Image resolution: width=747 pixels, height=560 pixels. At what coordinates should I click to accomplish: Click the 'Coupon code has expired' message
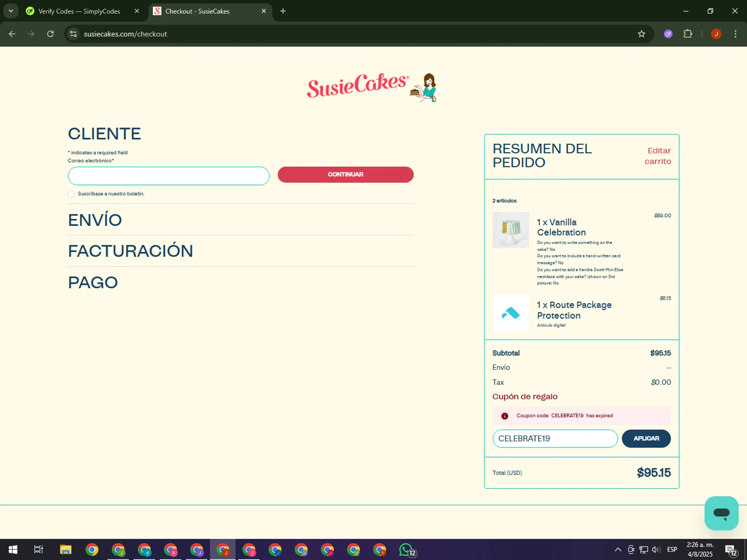(x=565, y=416)
